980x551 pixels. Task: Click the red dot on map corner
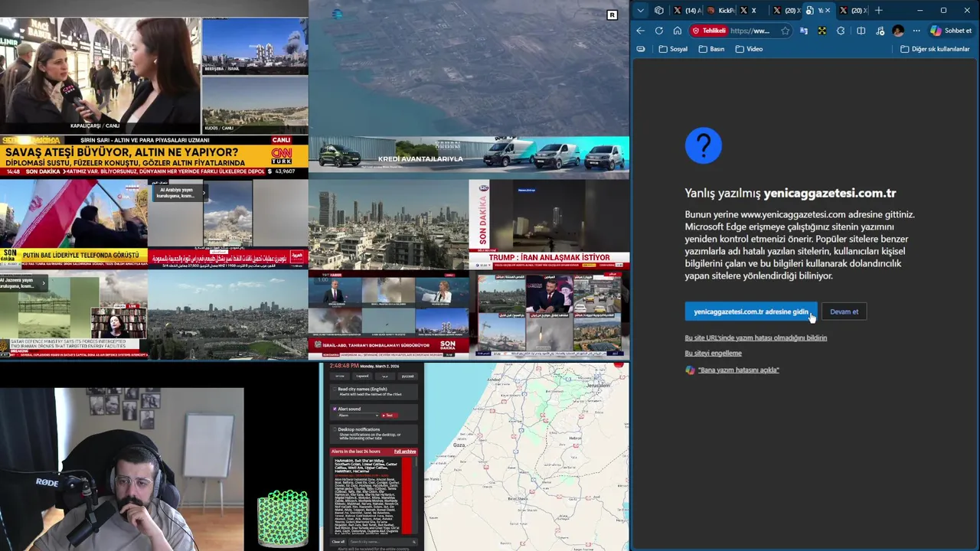point(619,364)
